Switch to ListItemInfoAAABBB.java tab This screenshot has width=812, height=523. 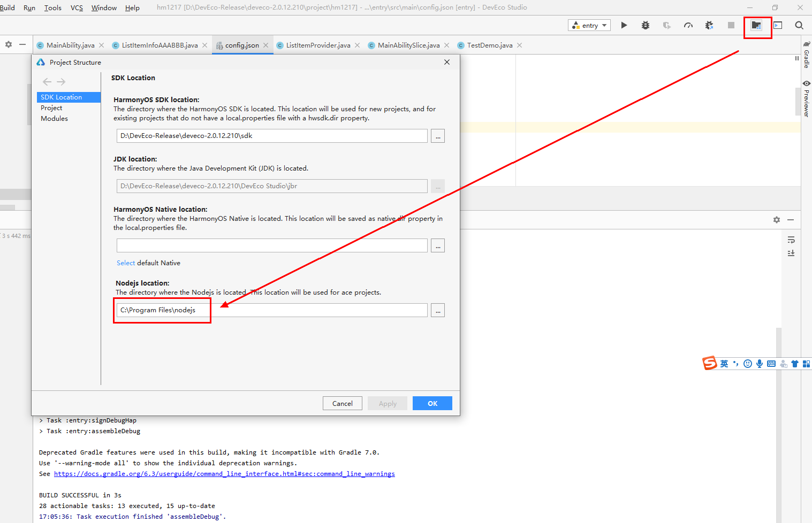click(x=160, y=45)
